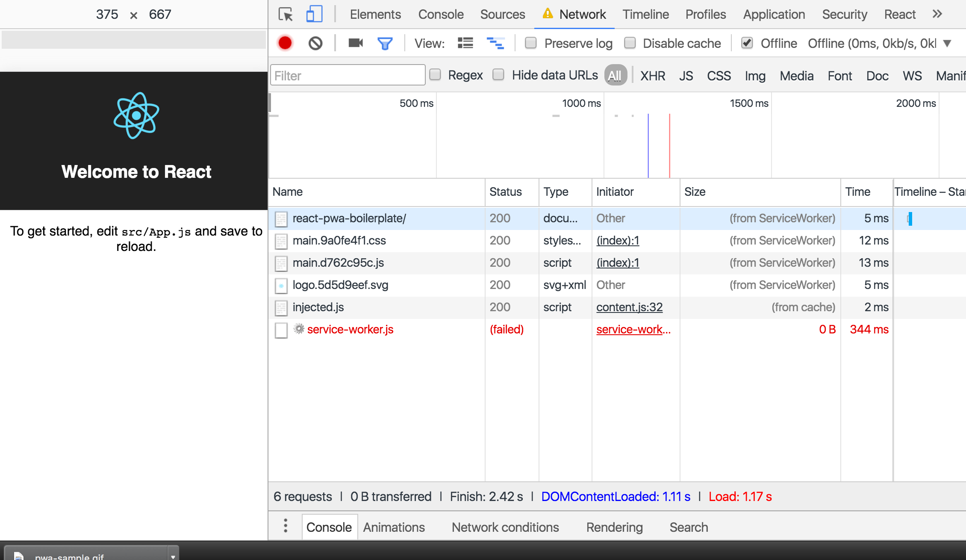
Task: Enable the Regex checkbox
Action: coord(435,74)
